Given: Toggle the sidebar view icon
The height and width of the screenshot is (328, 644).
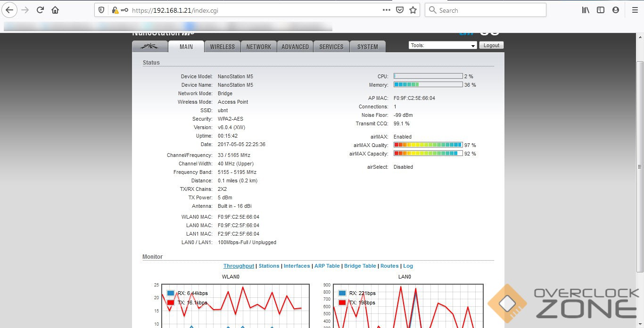Looking at the screenshot, I should 601,10.
